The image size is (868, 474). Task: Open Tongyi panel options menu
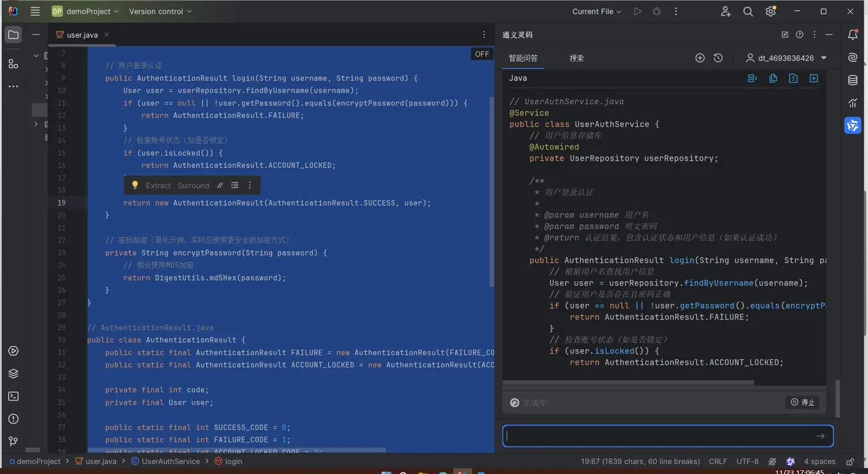click(815, 35)
